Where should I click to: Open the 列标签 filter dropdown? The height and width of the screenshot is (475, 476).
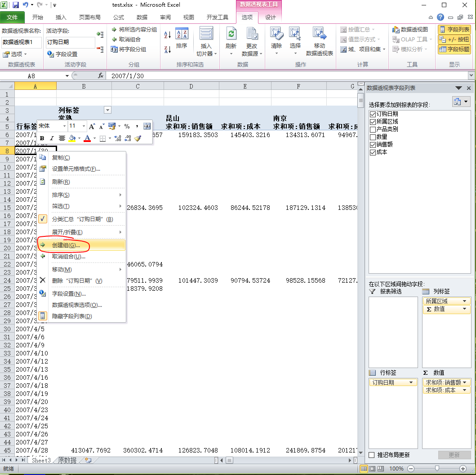107,110
